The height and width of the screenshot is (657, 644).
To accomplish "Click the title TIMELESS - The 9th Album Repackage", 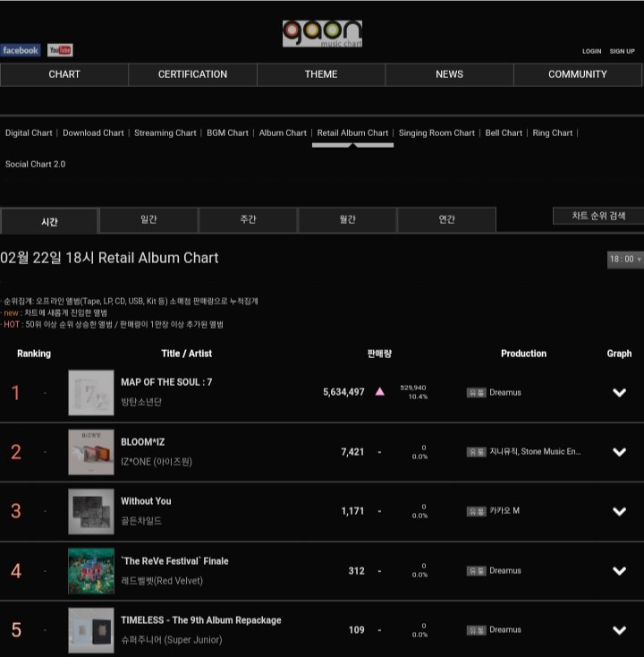I will 201,620.
